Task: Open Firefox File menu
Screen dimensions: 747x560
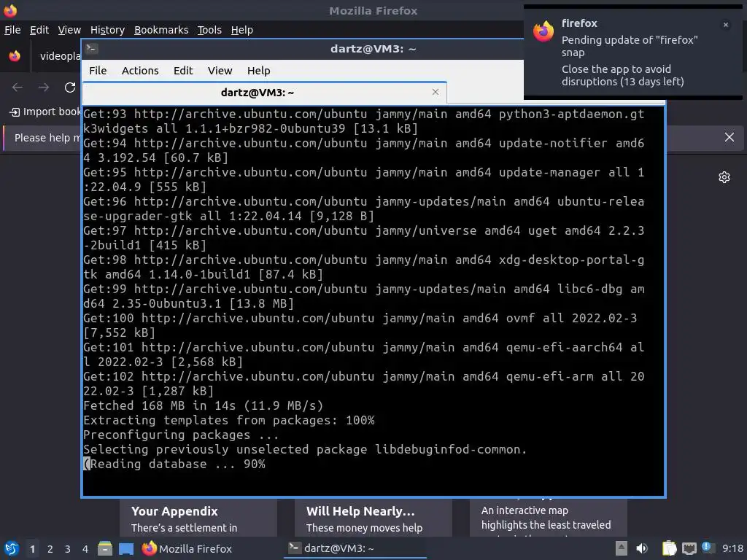Action: coord(12,30)
